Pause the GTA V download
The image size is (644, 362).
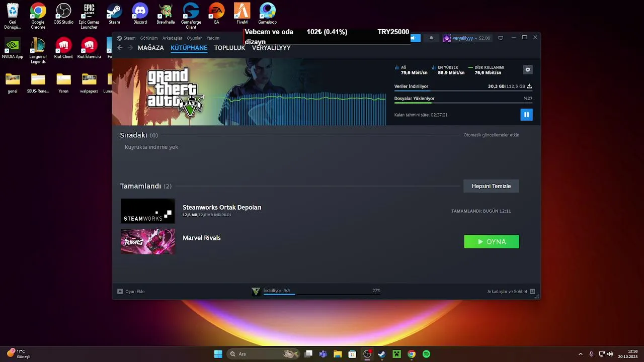[526, 115]
